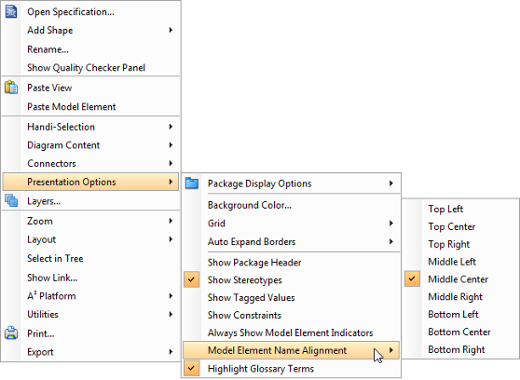Click the Print printer icon
This screenshot has height=380, width=520.
pos(11,333)
